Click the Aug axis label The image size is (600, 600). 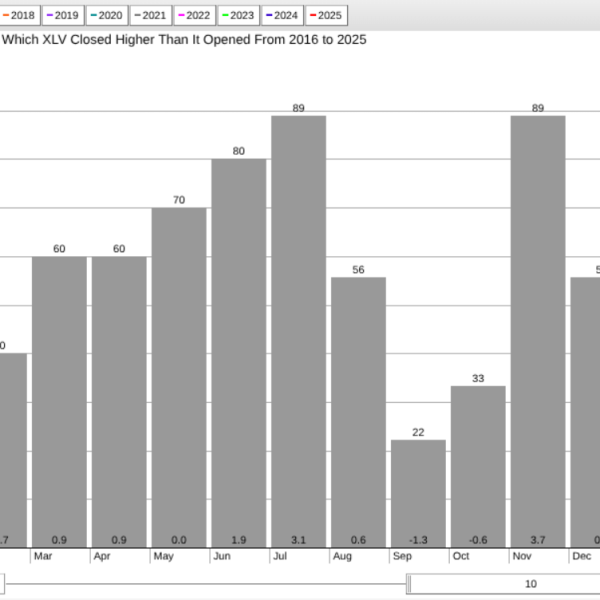click(x=342, y=556)
